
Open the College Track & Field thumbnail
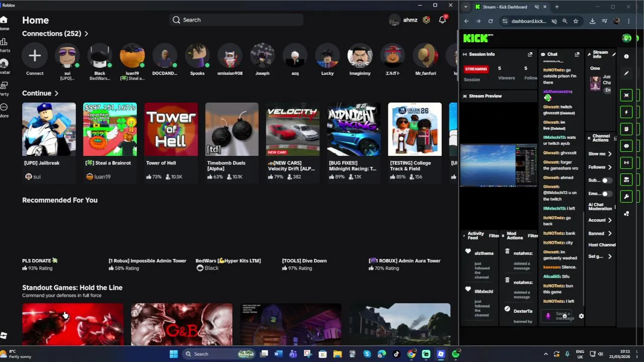415,129
